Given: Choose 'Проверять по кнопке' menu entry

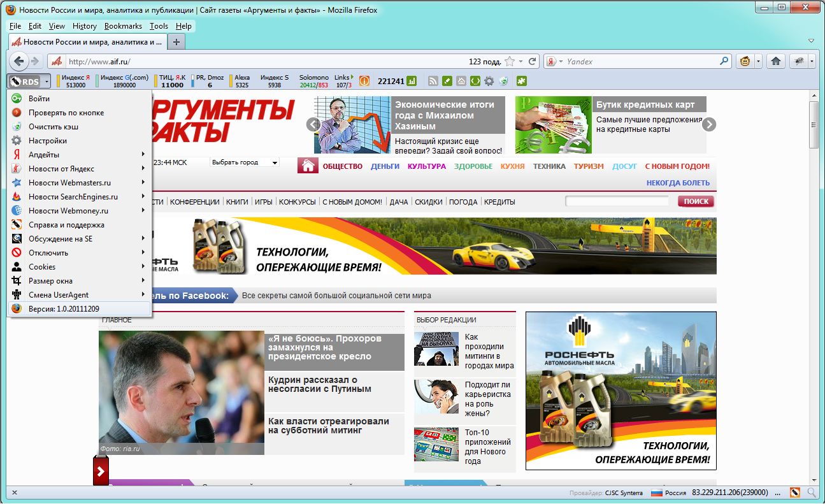Looking at the screenshot, I should point(80,113).
